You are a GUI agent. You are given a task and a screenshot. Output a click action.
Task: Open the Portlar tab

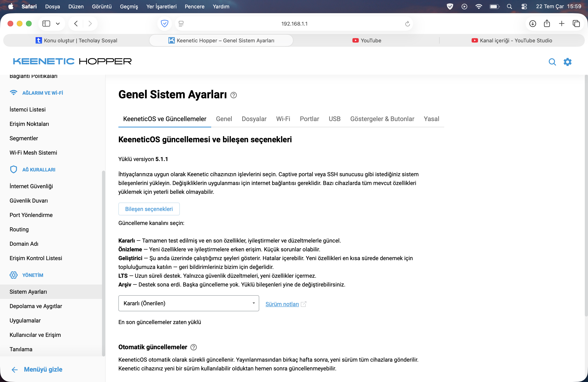[309, 119]
